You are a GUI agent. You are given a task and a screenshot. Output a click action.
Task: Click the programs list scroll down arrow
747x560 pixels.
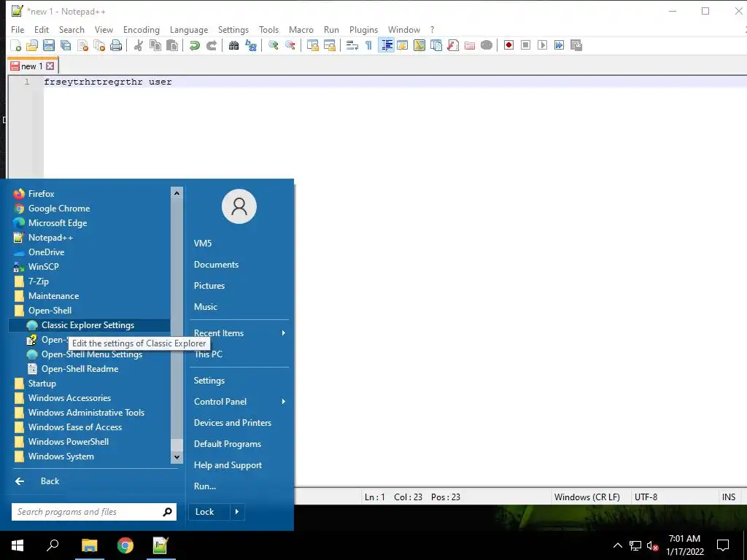tap(177, 457)
